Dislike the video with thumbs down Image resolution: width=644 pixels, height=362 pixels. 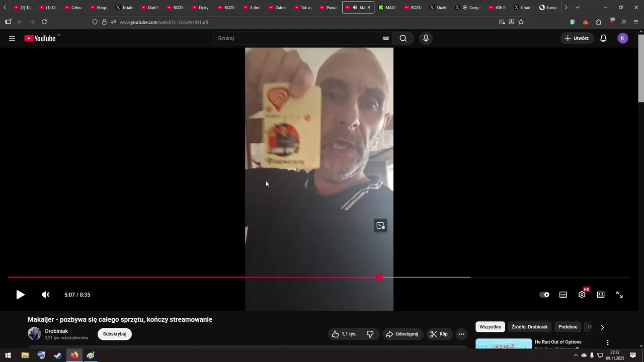tap(370, 334)
